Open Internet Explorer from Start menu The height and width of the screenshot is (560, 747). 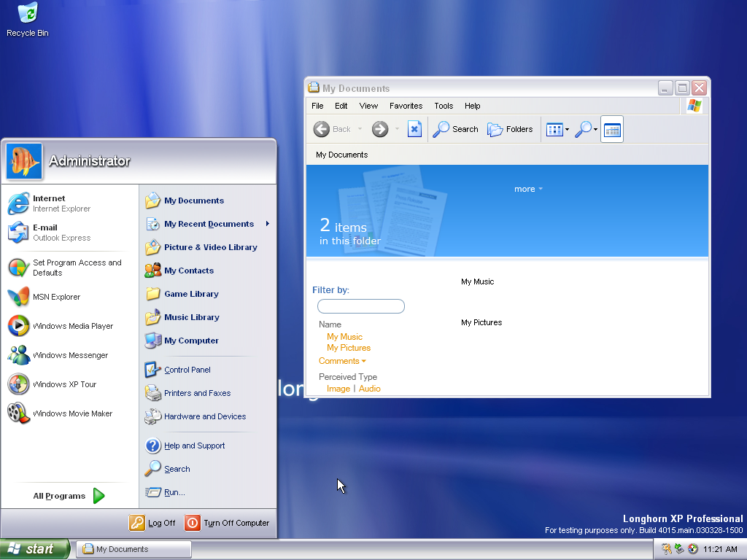[50, 203]
